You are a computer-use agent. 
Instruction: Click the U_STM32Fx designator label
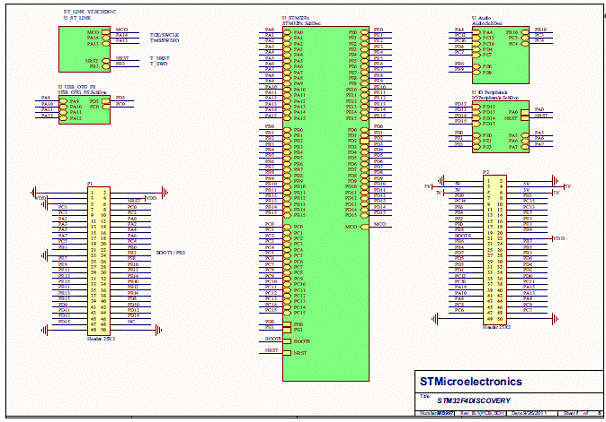point(296,18)
